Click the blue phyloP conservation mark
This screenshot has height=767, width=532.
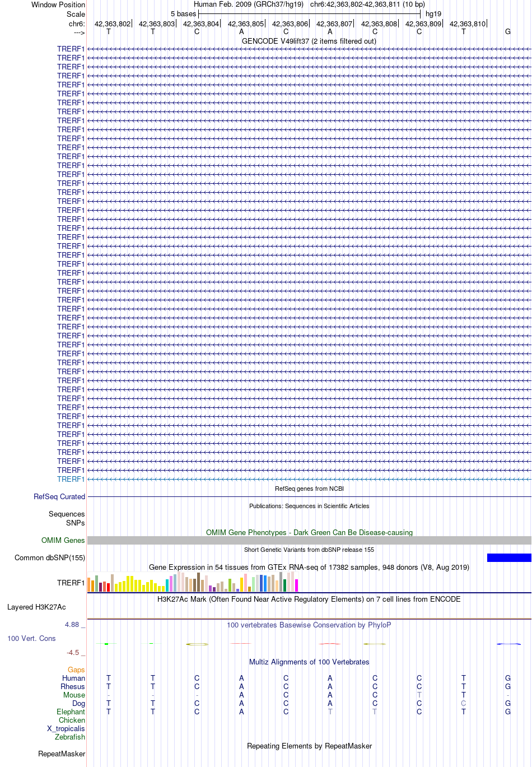(508, 644)
